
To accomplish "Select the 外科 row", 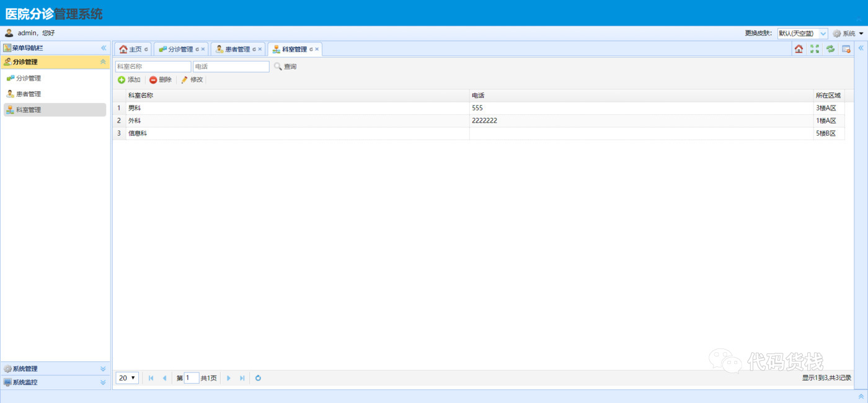I will 479,121.
